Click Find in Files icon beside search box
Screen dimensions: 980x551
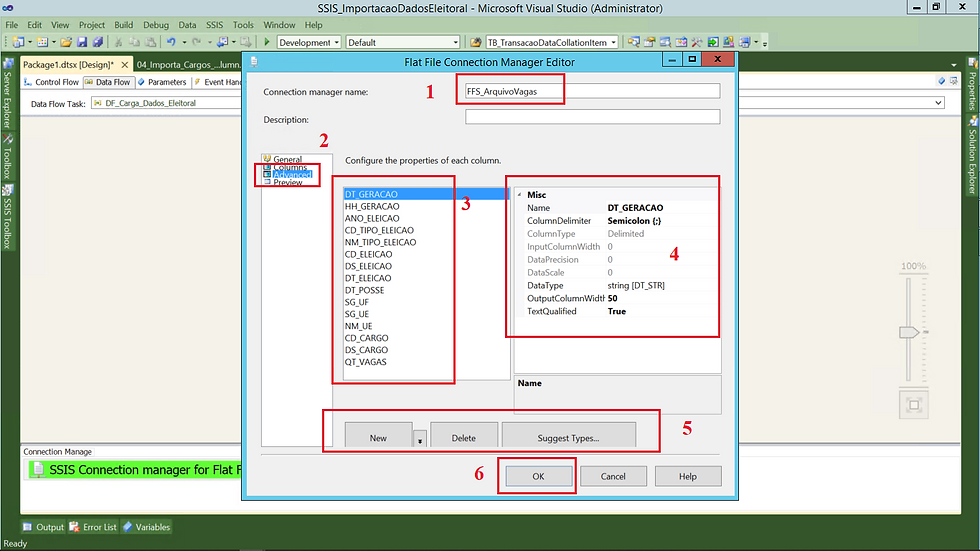[476, 42]
